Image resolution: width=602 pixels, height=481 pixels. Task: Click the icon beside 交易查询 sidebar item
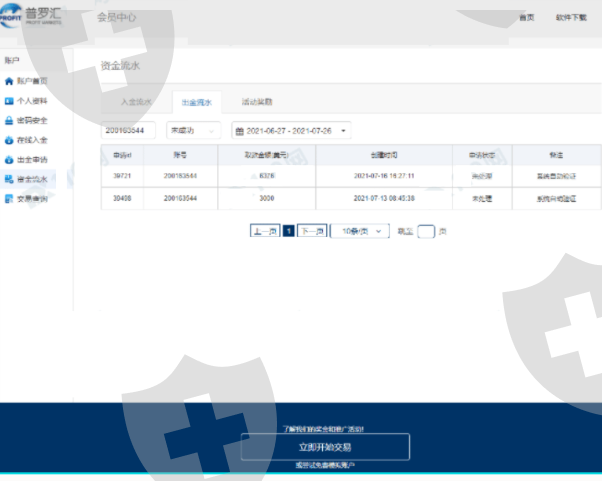(x=9, y=198)
